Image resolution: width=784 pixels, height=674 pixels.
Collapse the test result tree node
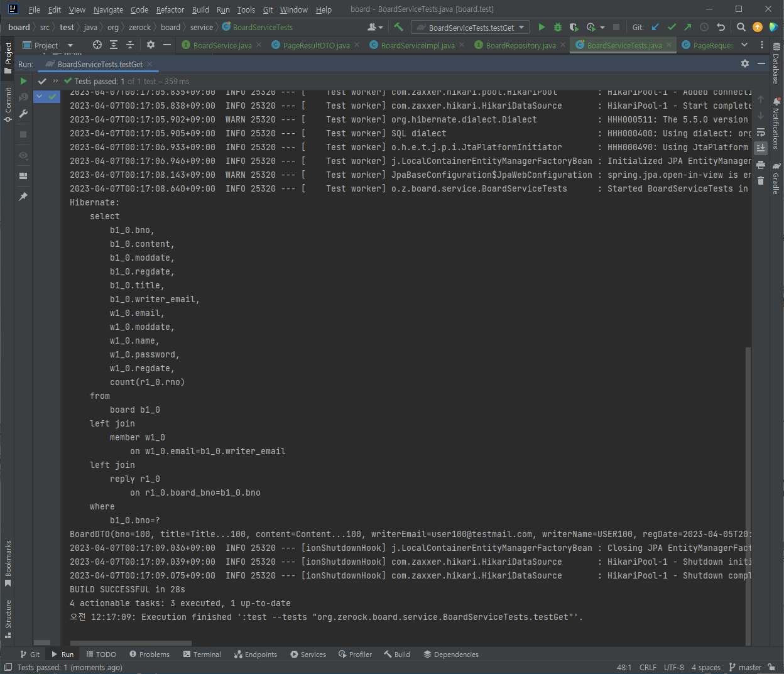pos(40,96)
